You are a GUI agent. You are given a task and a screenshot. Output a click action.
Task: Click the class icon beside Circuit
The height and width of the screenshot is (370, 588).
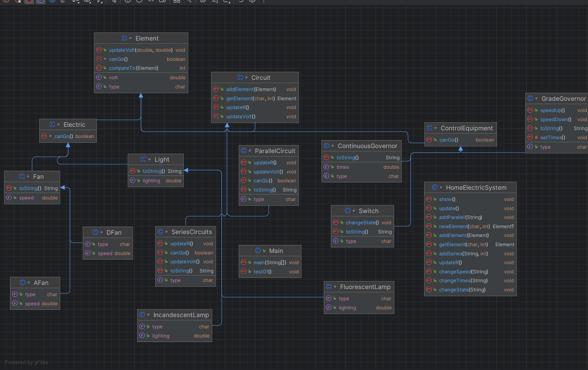click(240, 77)
